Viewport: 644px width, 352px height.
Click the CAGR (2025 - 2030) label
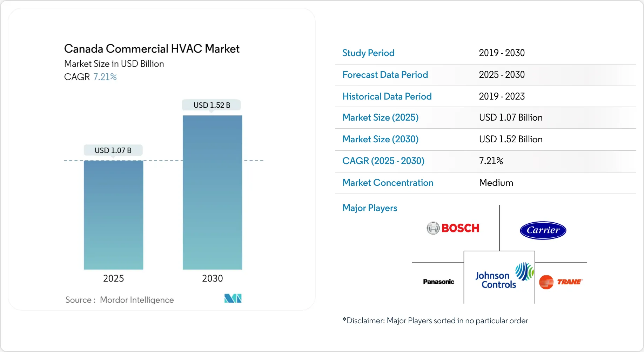point(383,161)
